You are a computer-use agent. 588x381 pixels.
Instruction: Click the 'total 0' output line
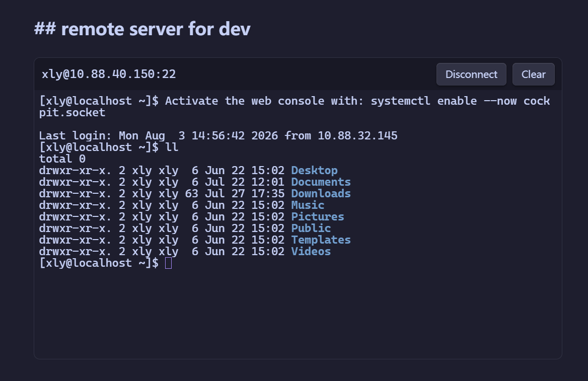[62, 159]
